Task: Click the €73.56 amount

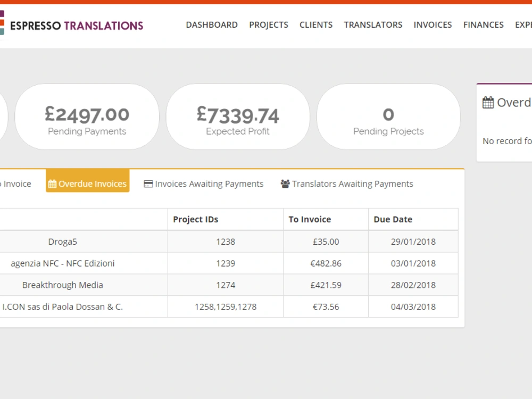Action: (x=326, y=307)
